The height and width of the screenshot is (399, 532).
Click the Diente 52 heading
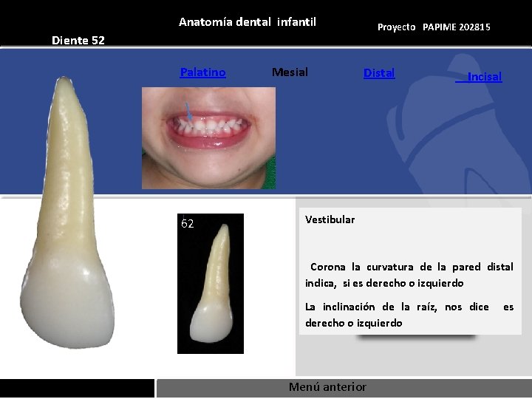click(78, 41)
